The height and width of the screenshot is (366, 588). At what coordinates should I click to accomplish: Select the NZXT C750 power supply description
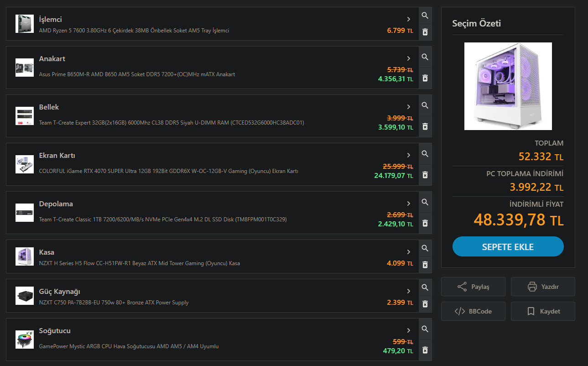point(114,303)
